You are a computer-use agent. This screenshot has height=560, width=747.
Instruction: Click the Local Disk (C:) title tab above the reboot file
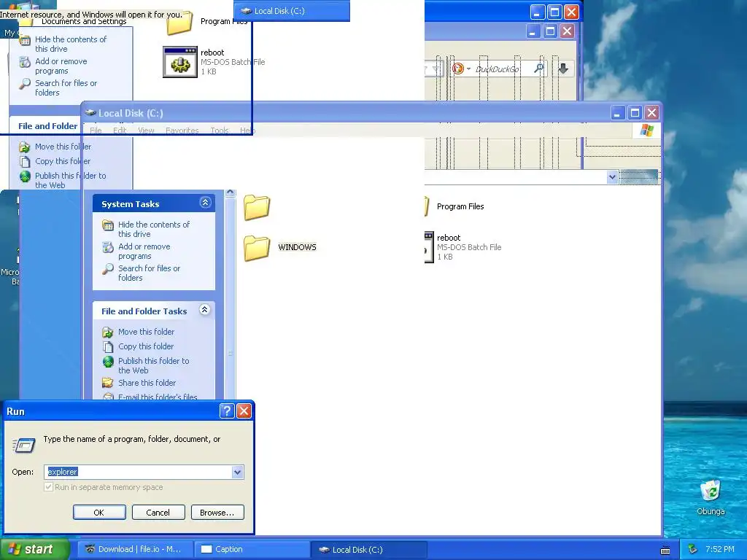click(292, 11)
